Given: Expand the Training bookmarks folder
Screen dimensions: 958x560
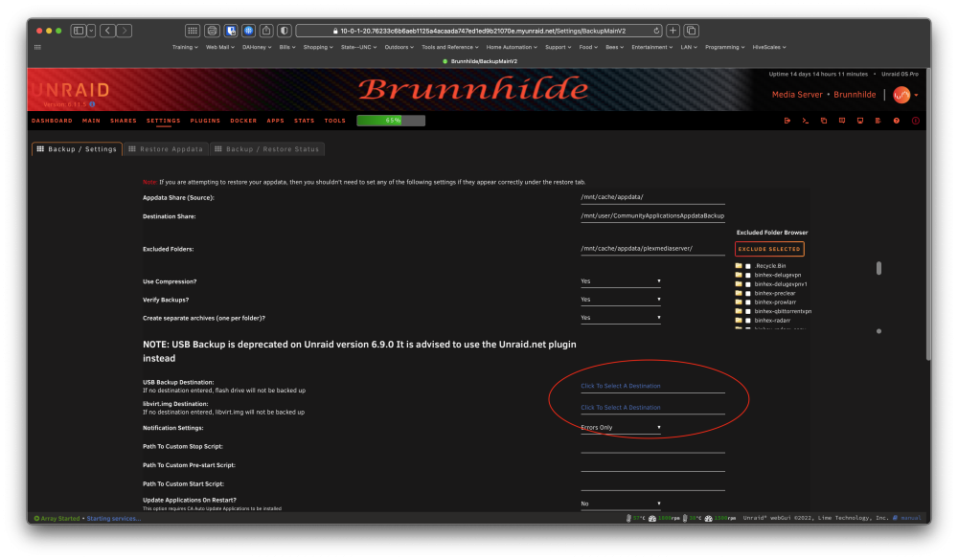Looking at the screenshot, I should (185, 47).
